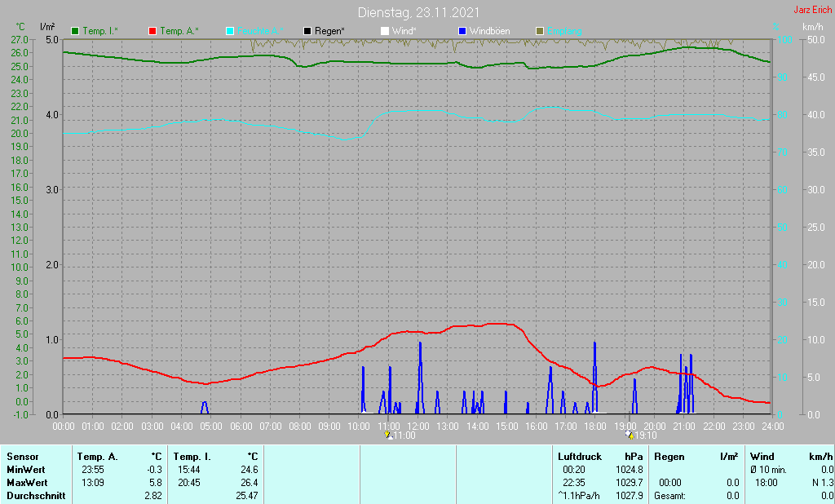
Task: Click the white Wind legend swatch
Action: 385,32
